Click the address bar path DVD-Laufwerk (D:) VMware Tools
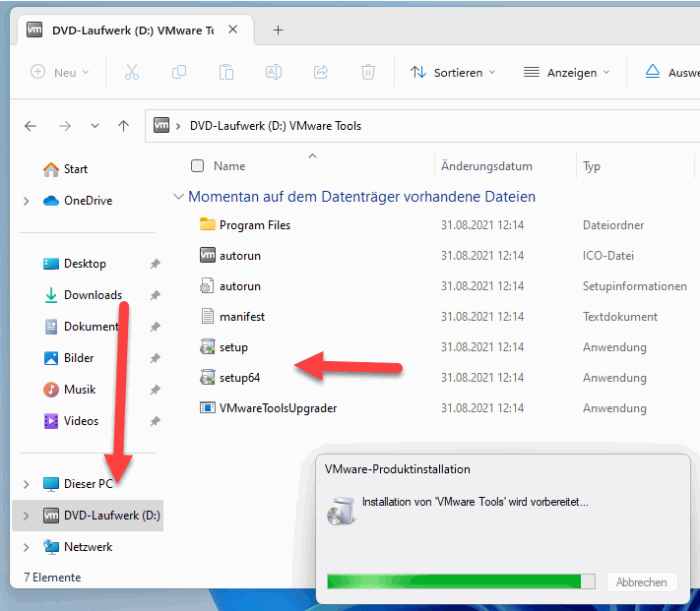Viewport: 700px width, 611px height. click(276, 126)
